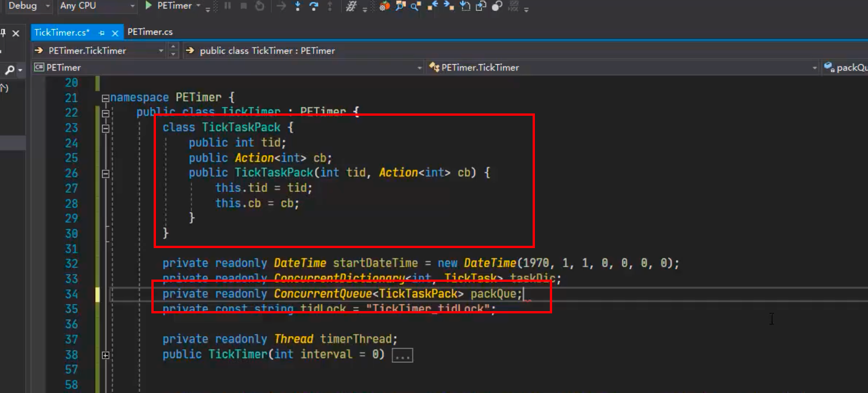Screen dimensions: 868x393
Task: Click 'public int tid;' on line 24
Action: pyautogui.click(x=237, y=143)
